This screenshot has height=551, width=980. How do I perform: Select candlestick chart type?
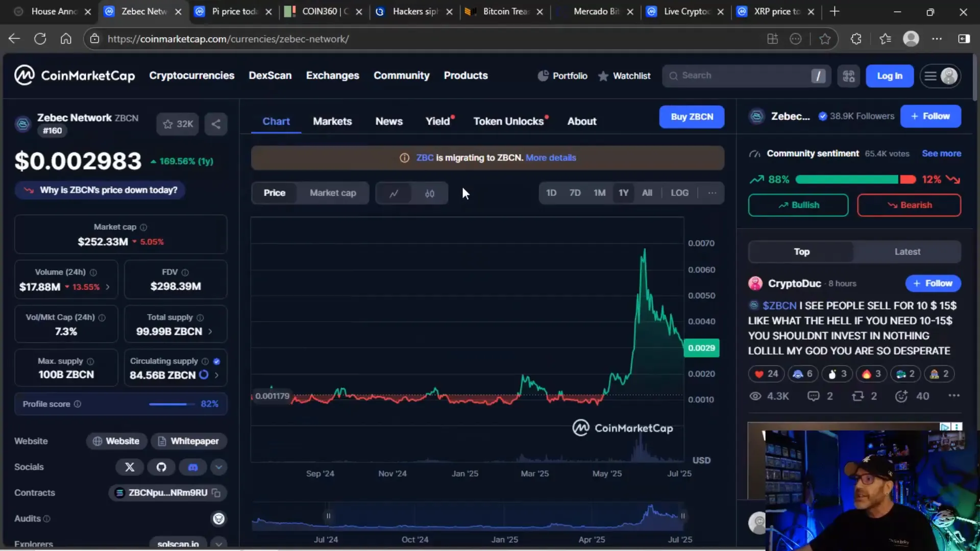430,193
